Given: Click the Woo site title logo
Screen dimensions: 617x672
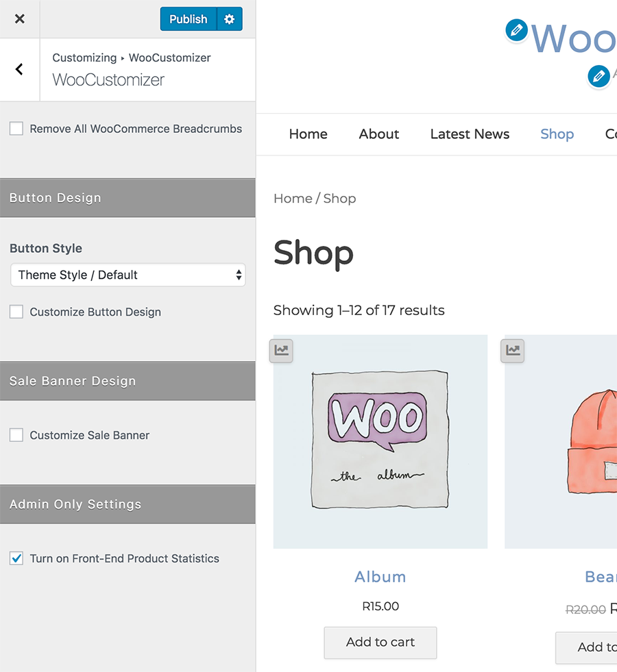Looking at the screenshot, I should coord(574,38).
